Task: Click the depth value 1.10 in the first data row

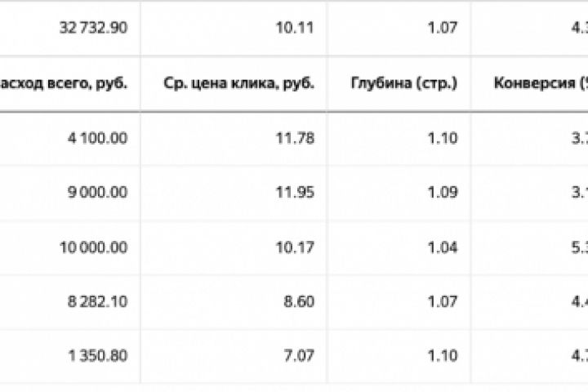Action: click(x=442, y=138)
